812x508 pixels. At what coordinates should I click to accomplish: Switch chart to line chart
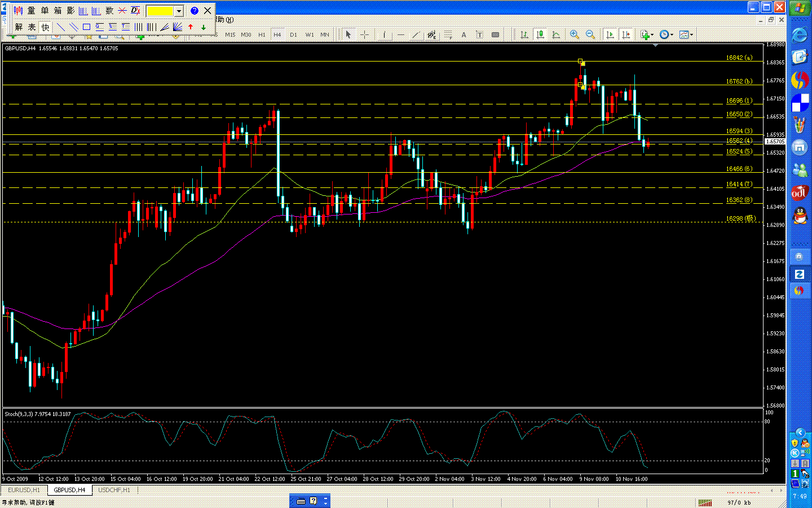coord(556,34)
